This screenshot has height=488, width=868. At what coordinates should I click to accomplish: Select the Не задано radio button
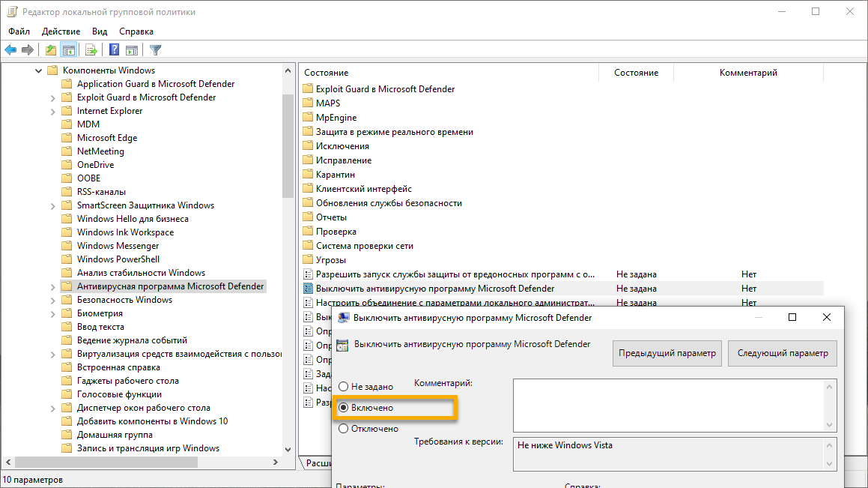click(343, 387)
